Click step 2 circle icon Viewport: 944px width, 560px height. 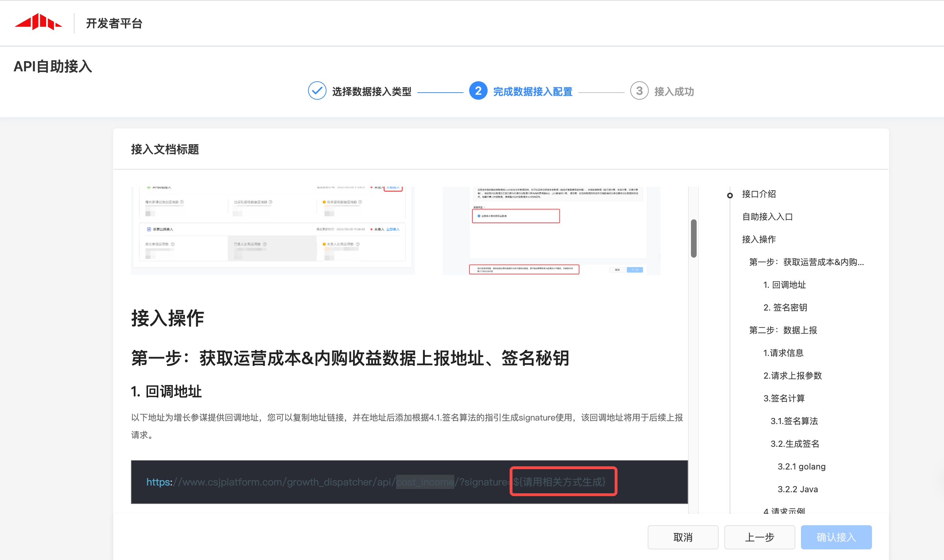click(478, 91)
